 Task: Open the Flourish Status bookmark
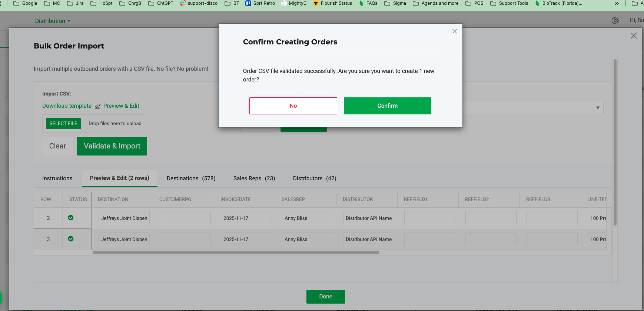coord(332,3)
